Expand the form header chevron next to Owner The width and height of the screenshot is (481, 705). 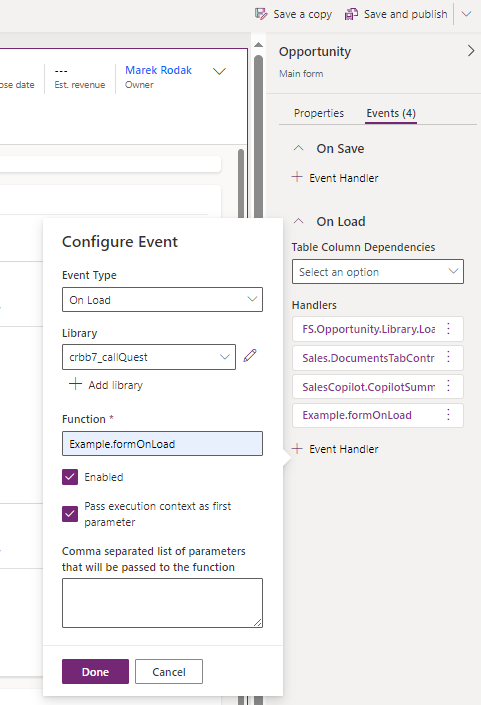[219, 71]
